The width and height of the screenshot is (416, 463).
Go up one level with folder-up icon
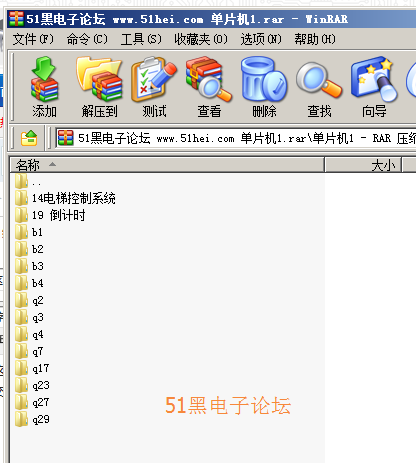(29, 138)
